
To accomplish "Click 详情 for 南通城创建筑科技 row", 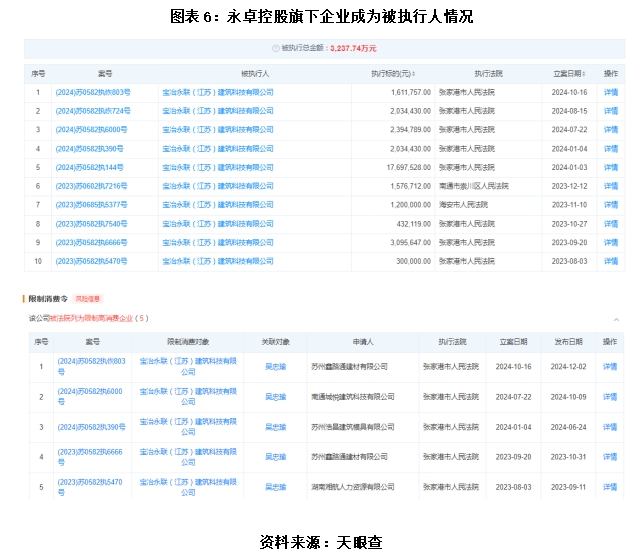I will click(x=610, y=397).
